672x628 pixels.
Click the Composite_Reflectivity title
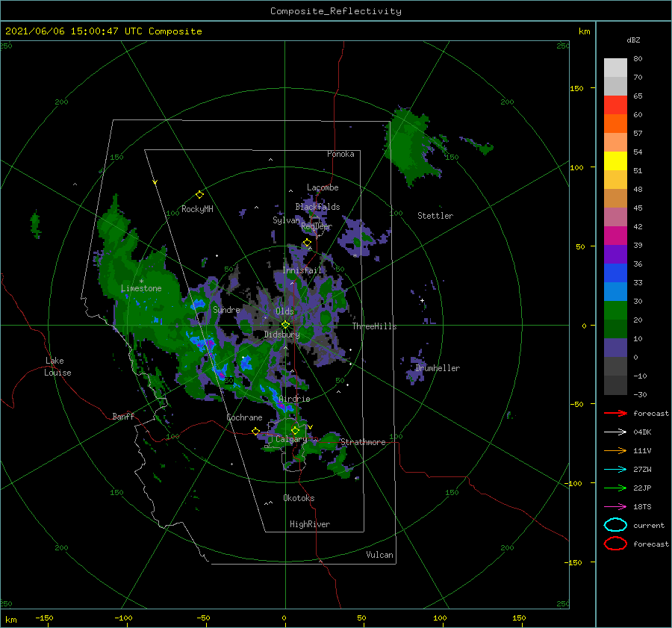pos(336,11)
